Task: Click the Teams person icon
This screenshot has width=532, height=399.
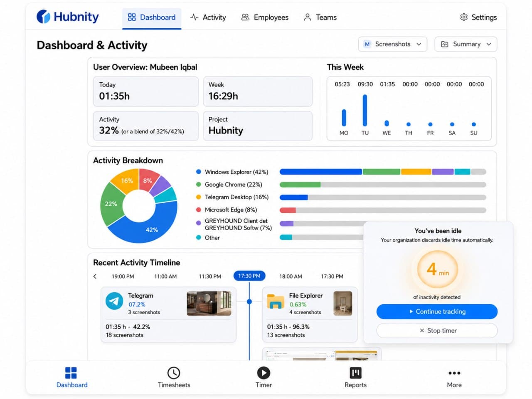Action: click(307, 17)
